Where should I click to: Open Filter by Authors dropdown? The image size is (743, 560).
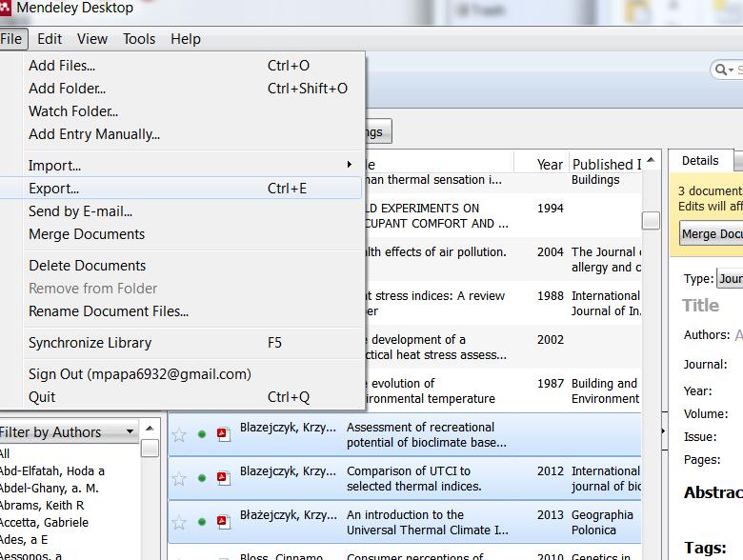click(x=69, y=432)
